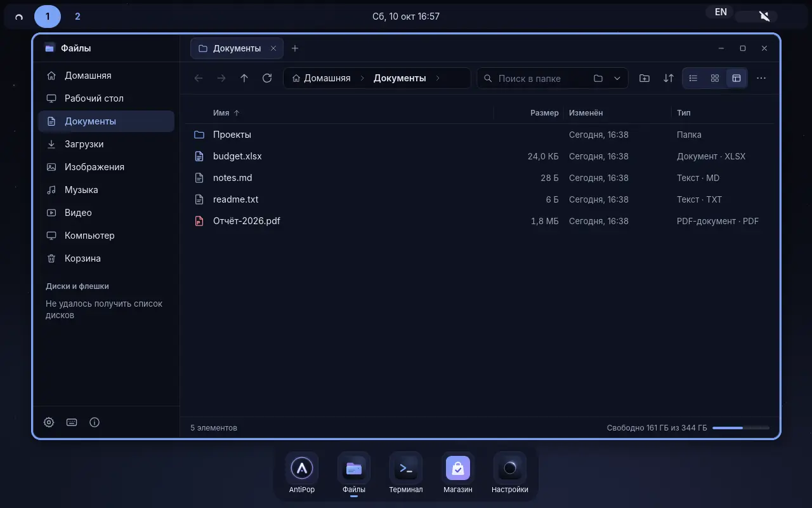Open the sort order options icon

click(669, 78)
